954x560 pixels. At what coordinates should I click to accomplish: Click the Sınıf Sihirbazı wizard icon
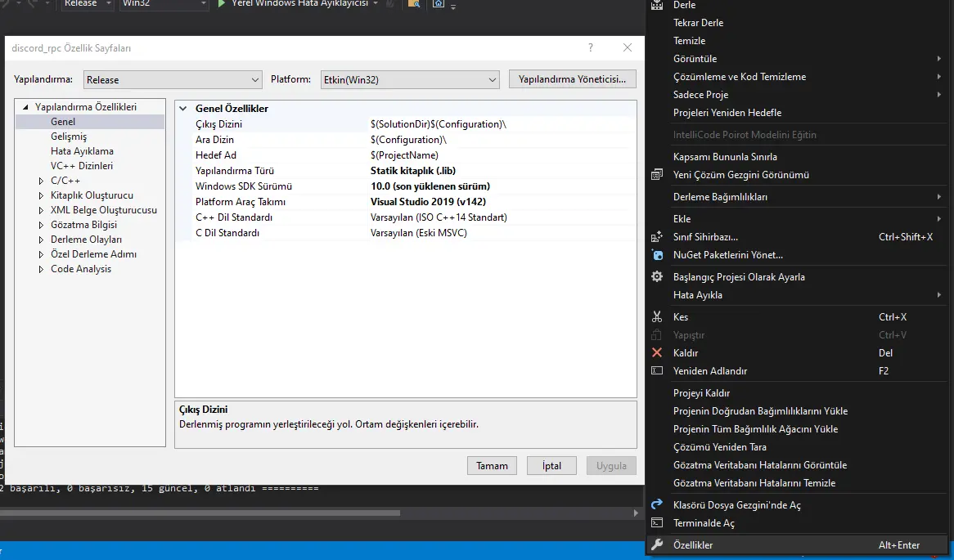(x=657, y=237)
